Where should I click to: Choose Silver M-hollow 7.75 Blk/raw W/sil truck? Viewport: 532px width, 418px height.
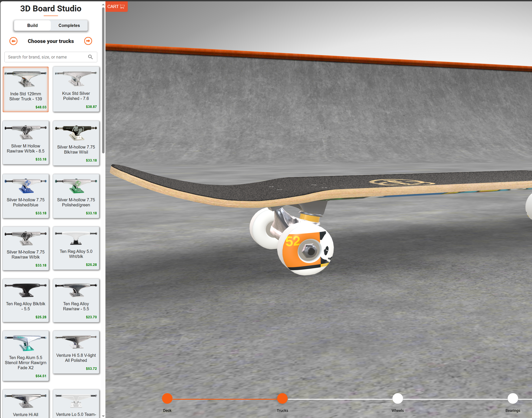76,143
